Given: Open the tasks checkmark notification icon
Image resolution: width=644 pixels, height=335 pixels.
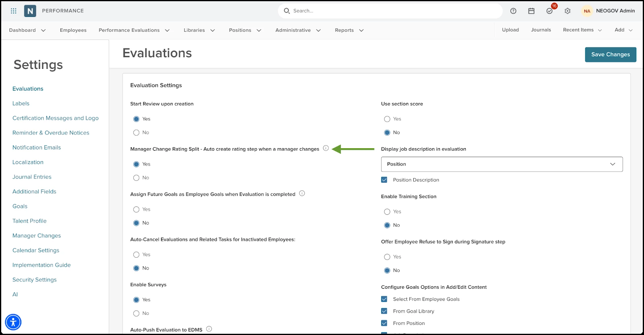Looking at the screenshot, I should [549, 11].
